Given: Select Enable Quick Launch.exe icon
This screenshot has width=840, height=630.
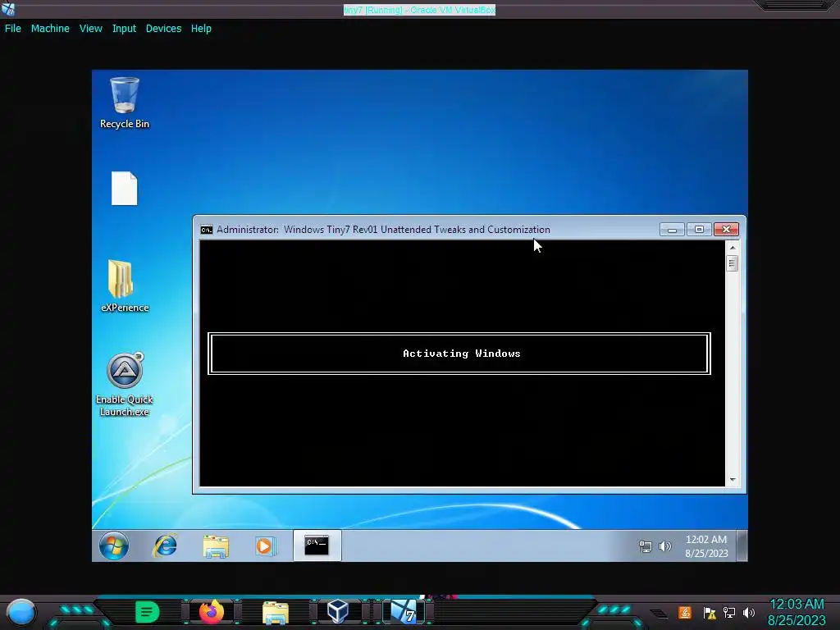Looking at the screenshot, I should [x=125, y=384].
